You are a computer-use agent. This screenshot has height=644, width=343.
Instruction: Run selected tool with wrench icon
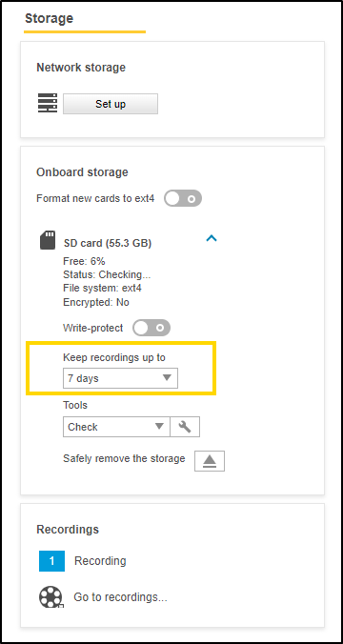click(185, 427)
